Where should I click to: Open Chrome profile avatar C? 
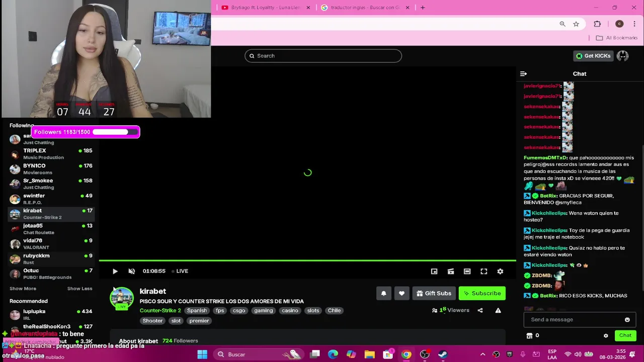coord(619,24)
